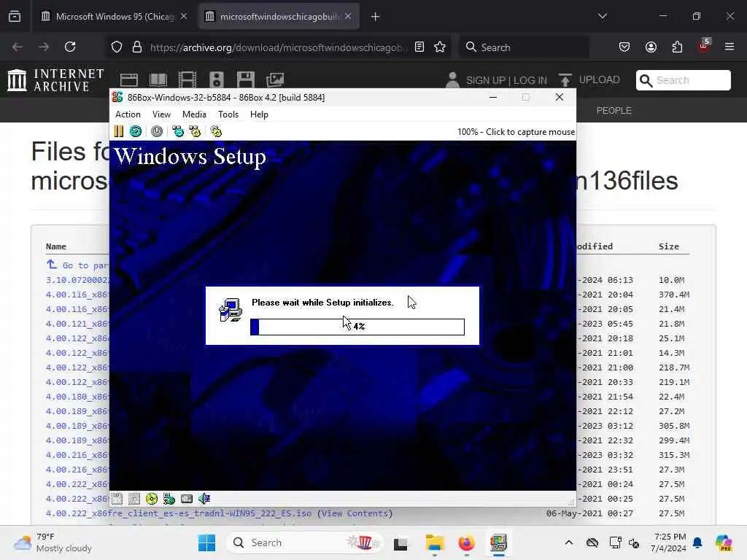Screen dimensions: 747x560
Task: Click the site security padlock icon
Action: click(x=137, y=47)
